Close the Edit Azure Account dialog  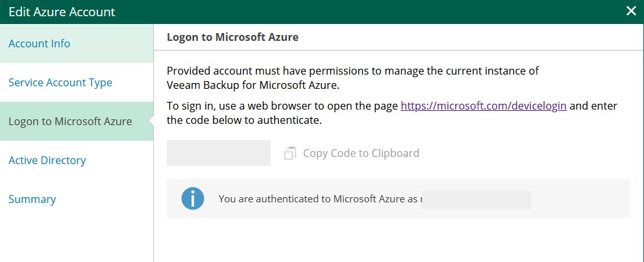pos(631,11)
